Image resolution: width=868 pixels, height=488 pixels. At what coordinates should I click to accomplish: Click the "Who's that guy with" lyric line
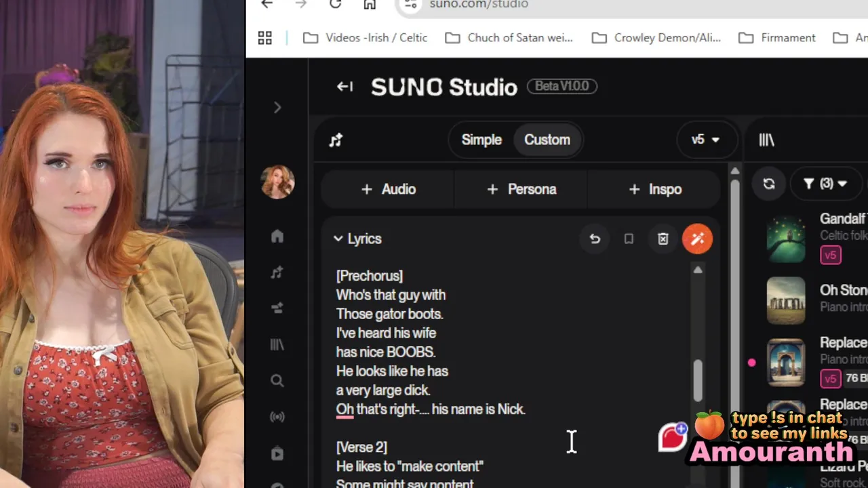click(391, 295)
